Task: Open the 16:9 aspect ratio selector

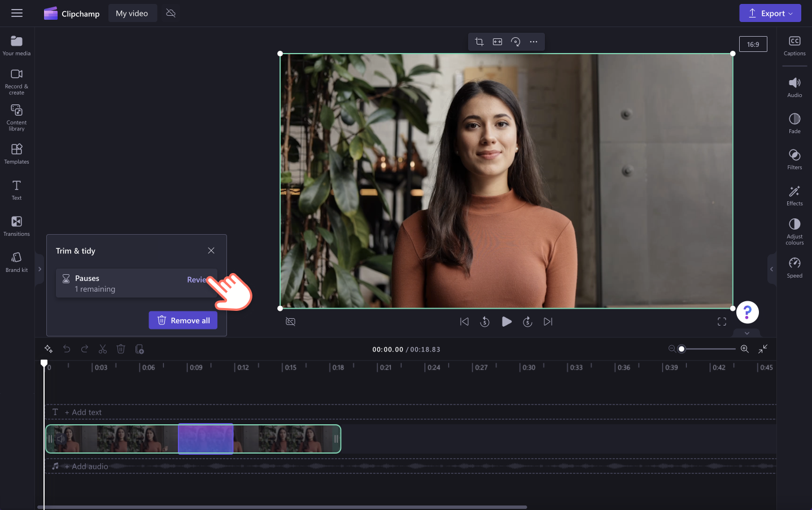Action: pyautogui.click(x=753, y=44)
